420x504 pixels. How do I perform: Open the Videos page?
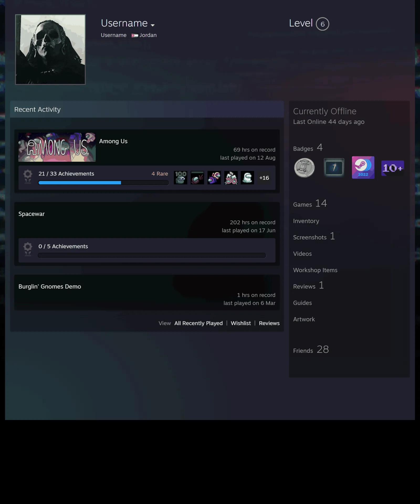[302, 254]
